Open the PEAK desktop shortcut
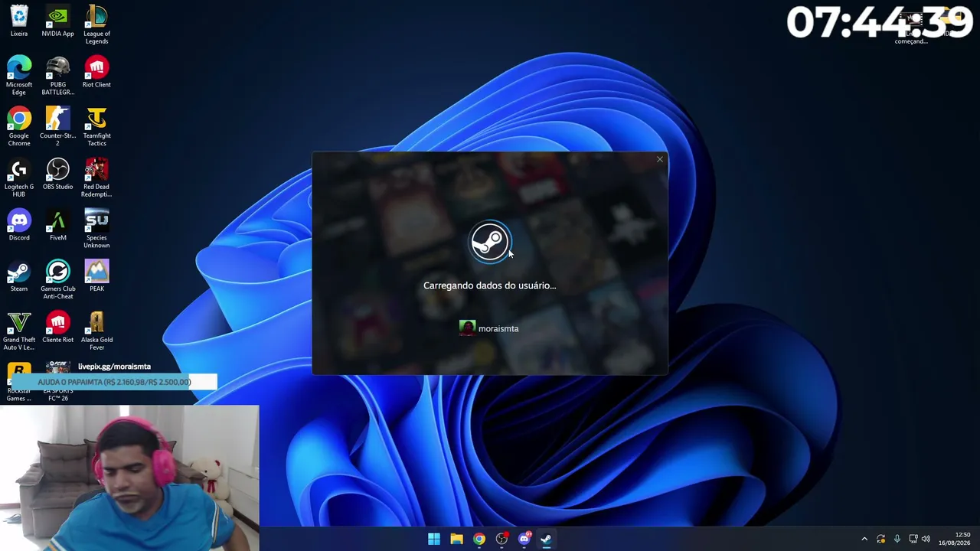Screen dimensions: 980x551 (x=96, y=276)
